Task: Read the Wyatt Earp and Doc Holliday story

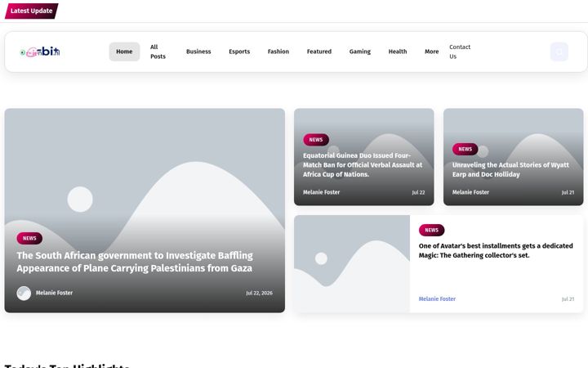Action: point(510,169)
